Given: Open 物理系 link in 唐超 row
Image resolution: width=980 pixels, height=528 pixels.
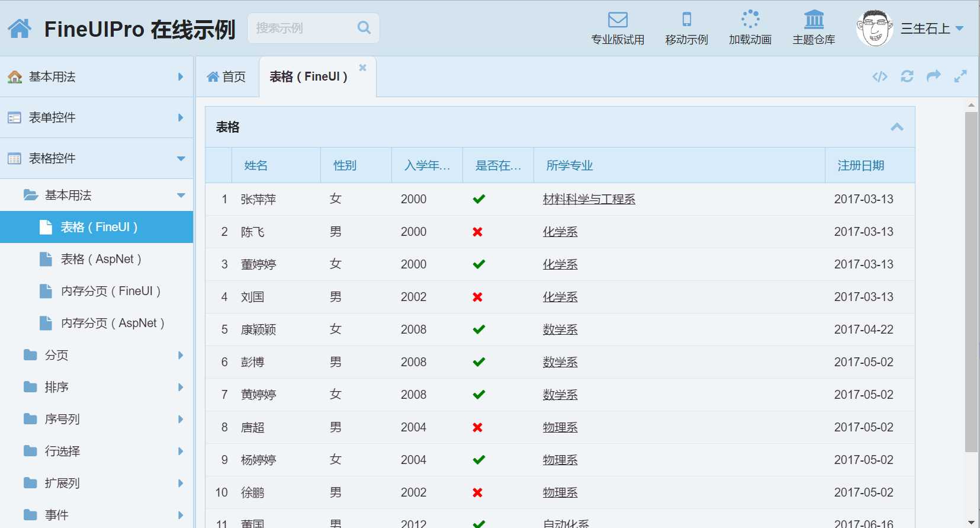Looking at the screenshot, I should tap(560, 427).
